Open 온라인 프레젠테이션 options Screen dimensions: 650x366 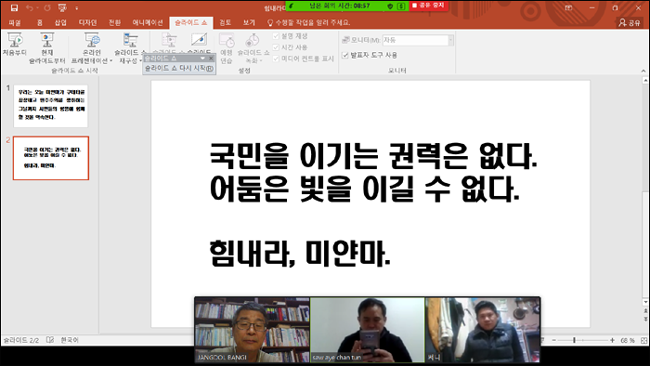click(92, 48)
